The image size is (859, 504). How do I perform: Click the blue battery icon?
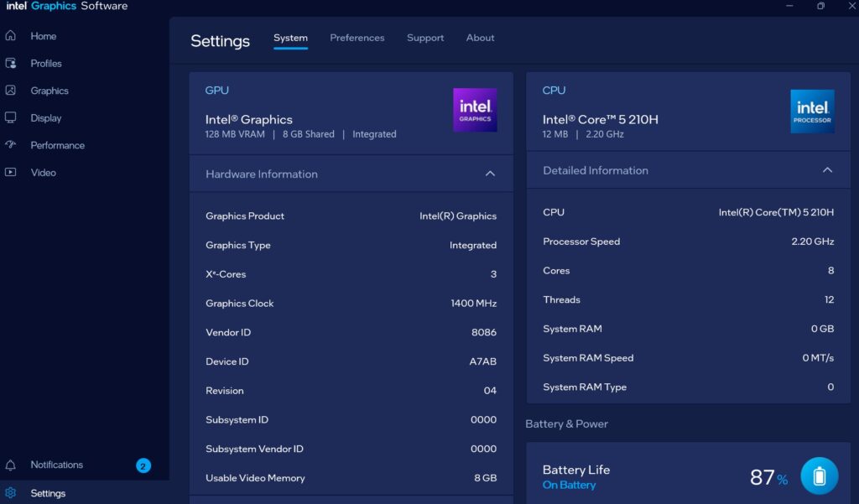pos(819,476)
